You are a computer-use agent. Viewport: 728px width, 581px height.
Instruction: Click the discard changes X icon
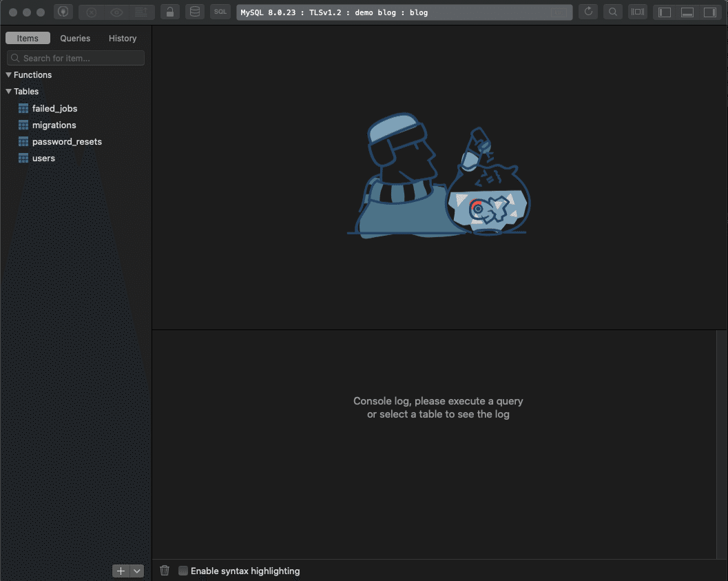pyautogui.click(x=92, y=12)
